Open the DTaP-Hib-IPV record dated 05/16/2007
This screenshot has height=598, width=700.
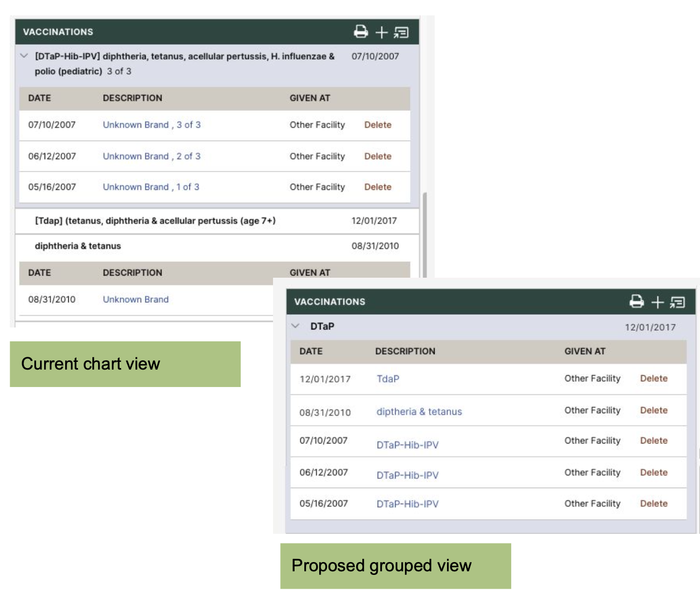point(407,504)
